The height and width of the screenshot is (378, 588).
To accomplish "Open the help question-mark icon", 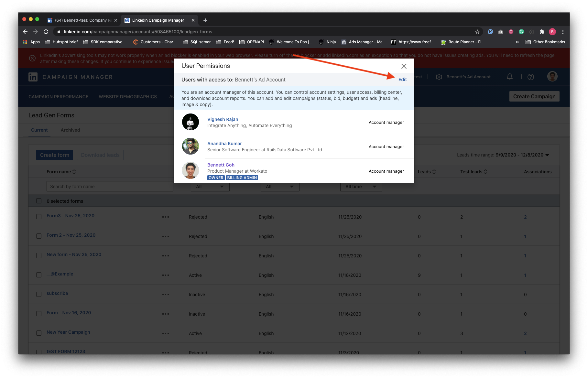I will point(531,77).
